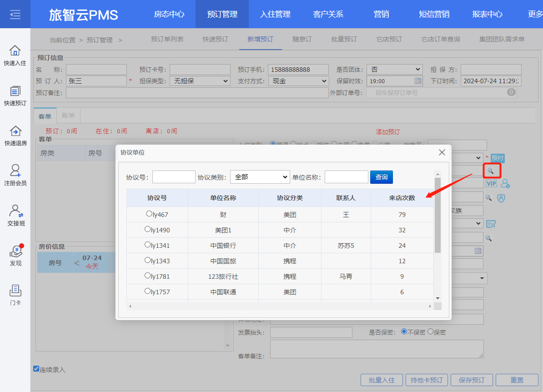Open 入住管理 top menu

pyautogui.click(x=275, y=14)
